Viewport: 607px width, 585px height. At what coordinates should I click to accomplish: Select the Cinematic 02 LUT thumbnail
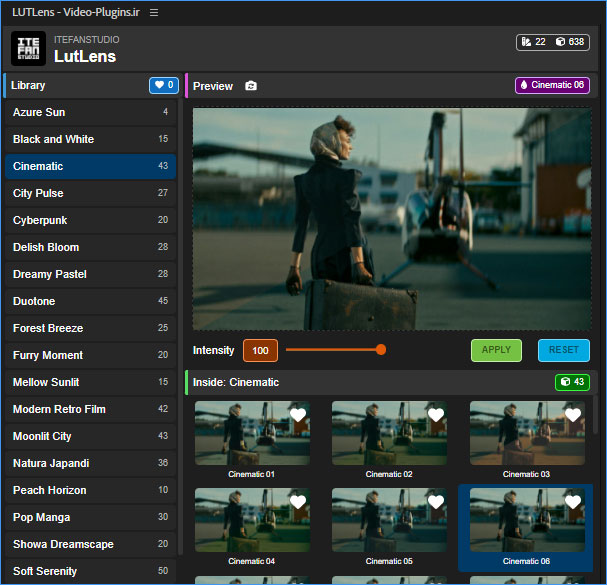pyautogui.click(x=389, y=433)
